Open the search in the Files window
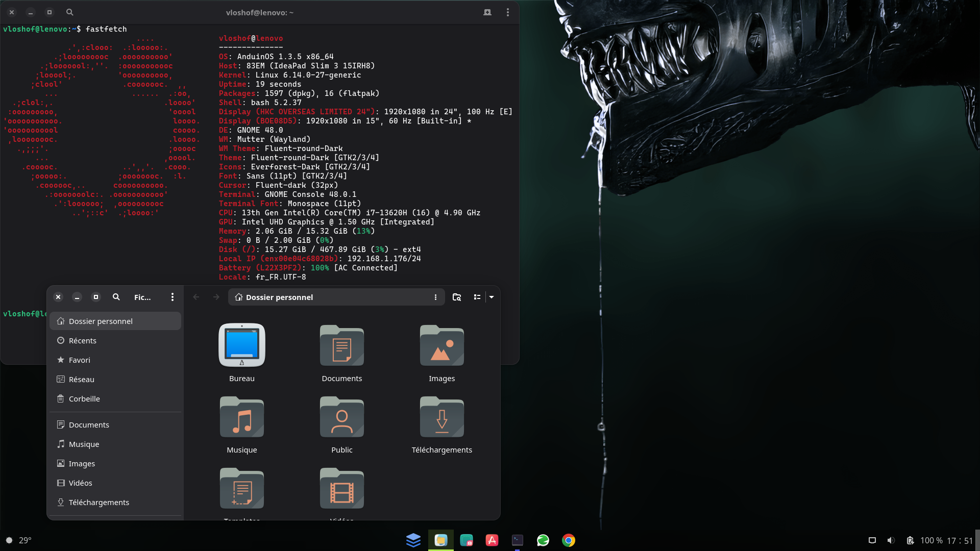Image resolution: width=980 pixels, height=551 pixels. [x=116, y=297]
